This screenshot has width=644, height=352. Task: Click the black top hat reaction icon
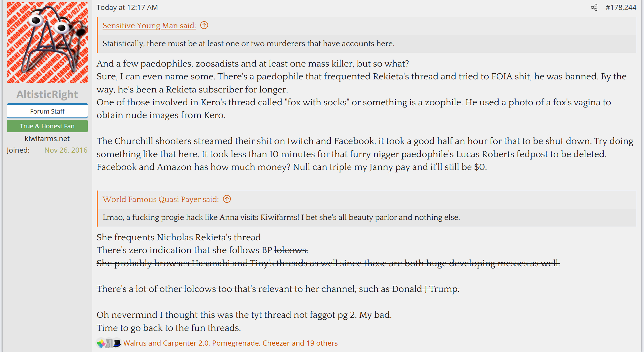117,343
